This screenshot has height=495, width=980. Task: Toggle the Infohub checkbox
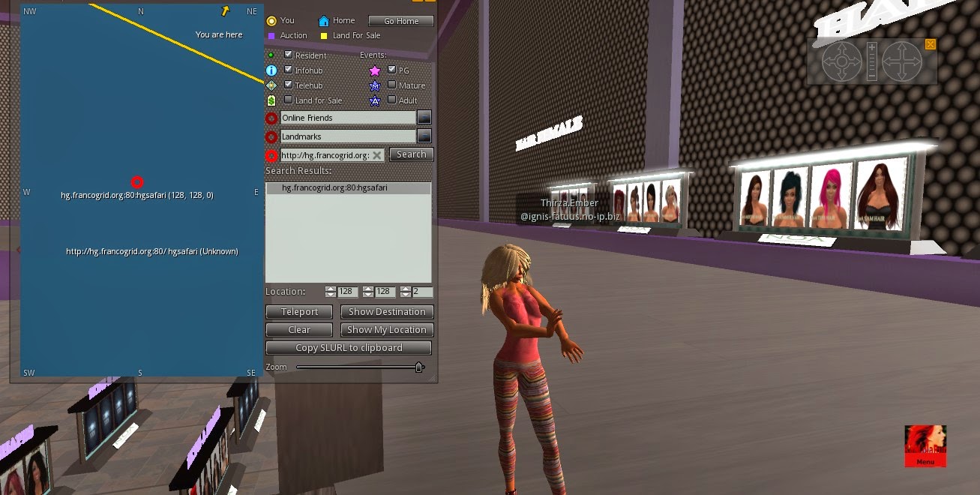tap(289, 70)
